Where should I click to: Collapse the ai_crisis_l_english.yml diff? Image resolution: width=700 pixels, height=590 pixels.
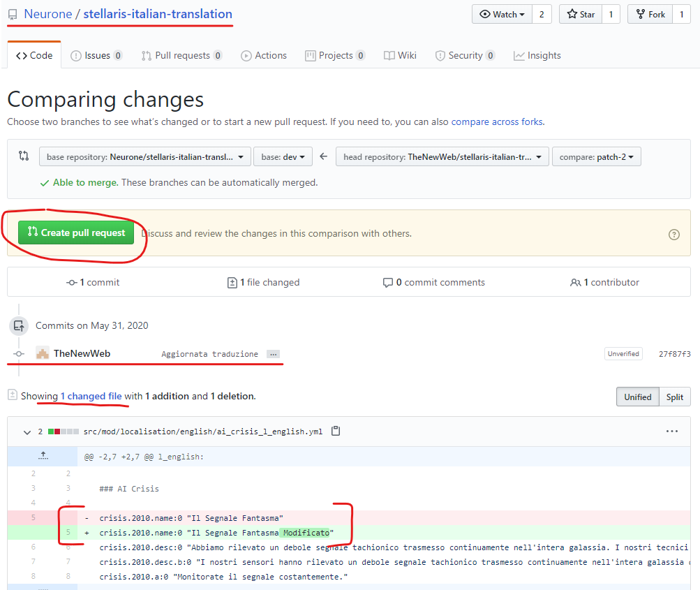(27, 432)
